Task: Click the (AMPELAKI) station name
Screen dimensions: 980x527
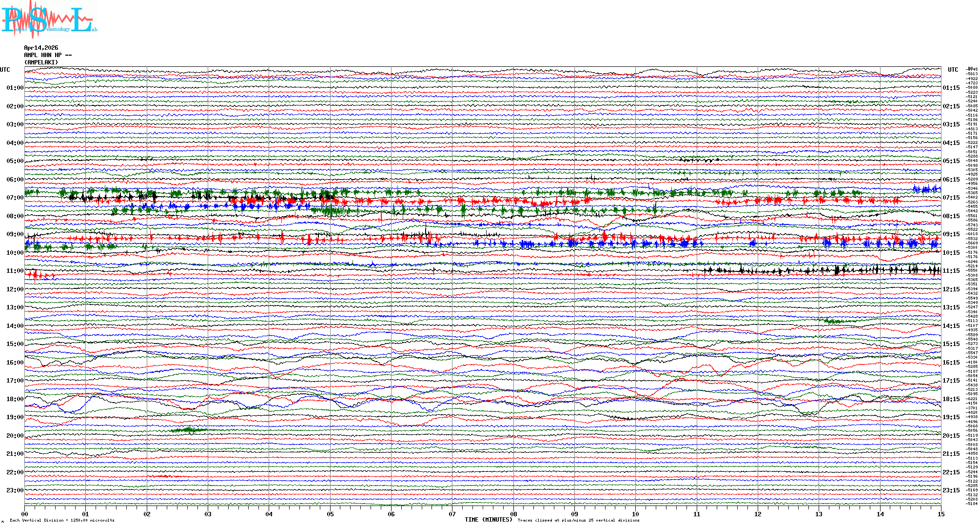Action: [x=41, y=62]
